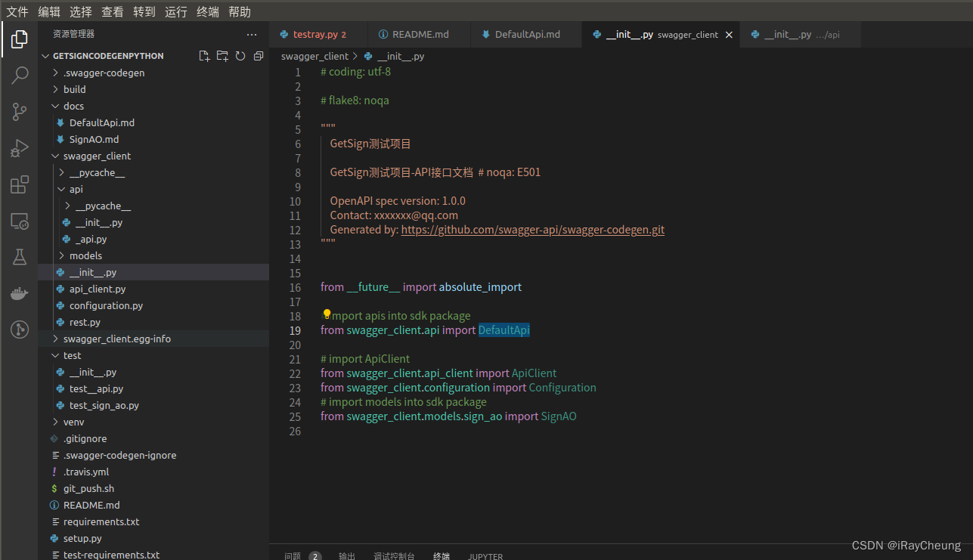This screenshot has width=973, height=560.
Task: Open the .travis.yml file
Action: point(153,472)
